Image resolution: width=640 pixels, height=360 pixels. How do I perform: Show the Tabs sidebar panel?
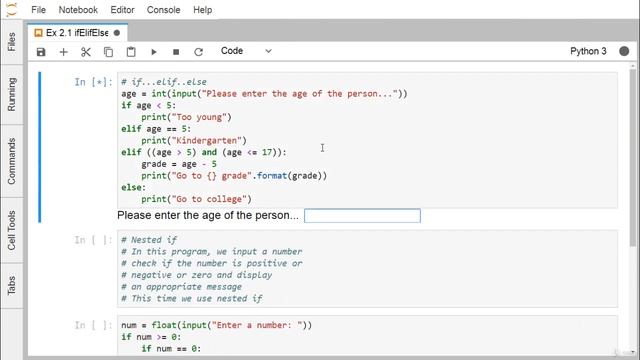coord(11,285)
